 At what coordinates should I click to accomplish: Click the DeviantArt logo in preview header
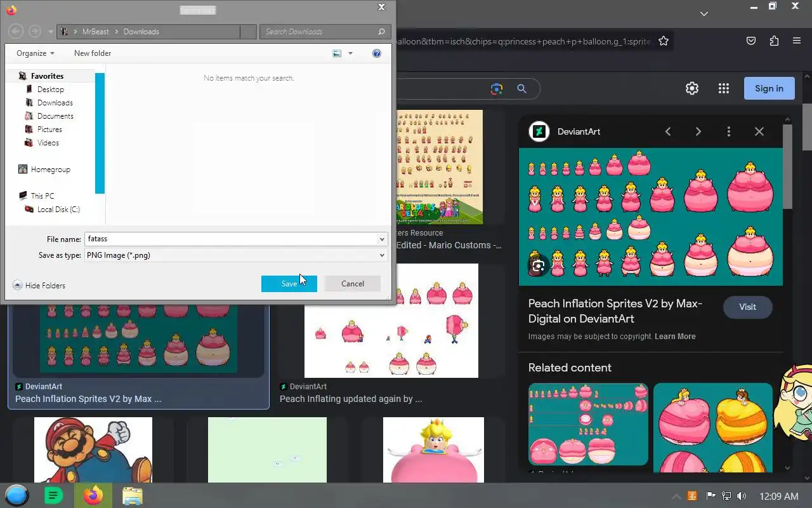(539, 131)
